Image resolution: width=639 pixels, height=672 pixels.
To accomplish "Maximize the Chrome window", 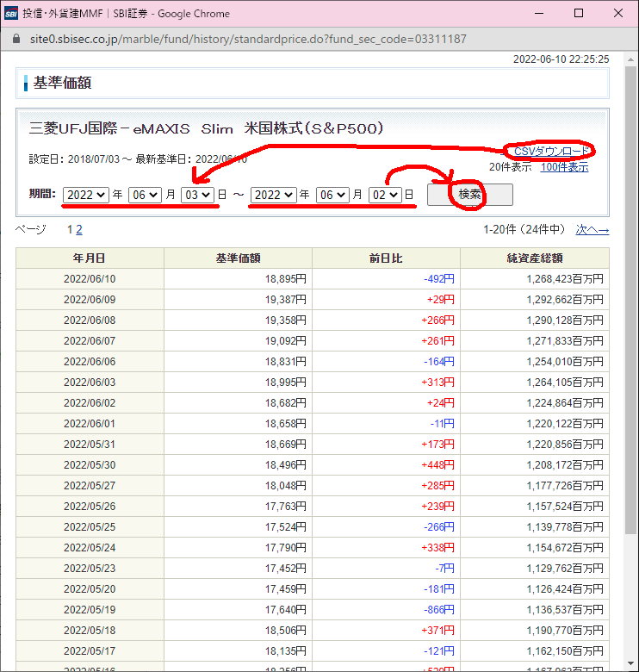I will [x=579, y=14].
